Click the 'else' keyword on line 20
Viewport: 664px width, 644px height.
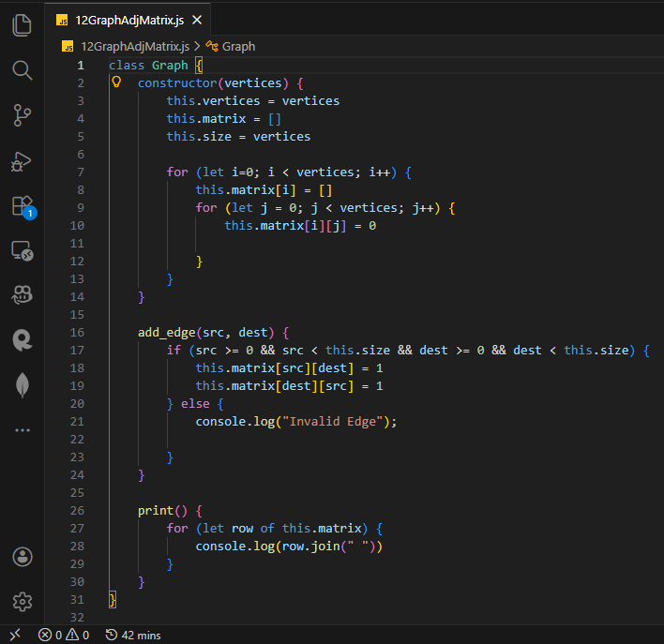pyautogui.click(x=195, y=404)
